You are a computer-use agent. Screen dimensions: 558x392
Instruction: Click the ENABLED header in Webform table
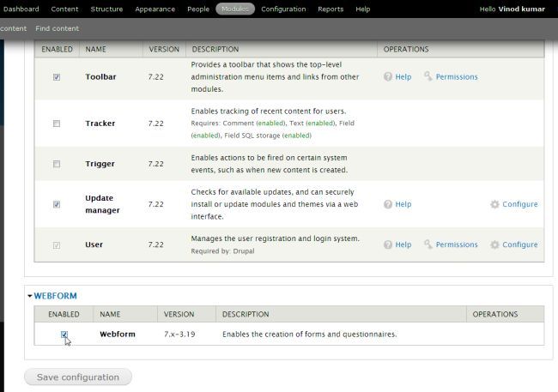[64, 315]
